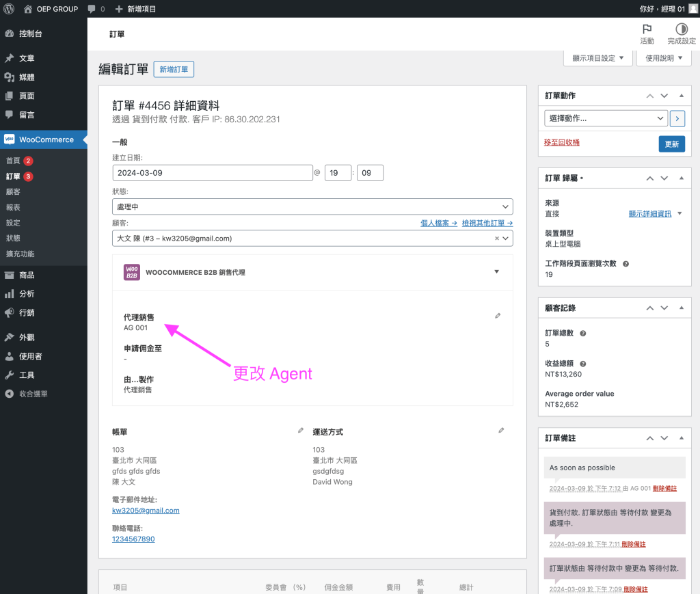Open the Choose an action dropdown
Screen dimensions: 700x594
[606, 118]
